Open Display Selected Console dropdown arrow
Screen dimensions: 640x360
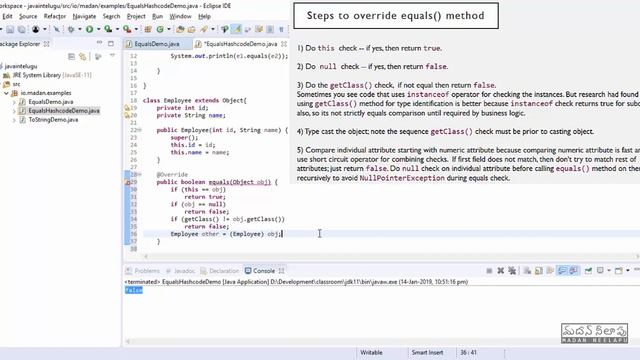609,271
